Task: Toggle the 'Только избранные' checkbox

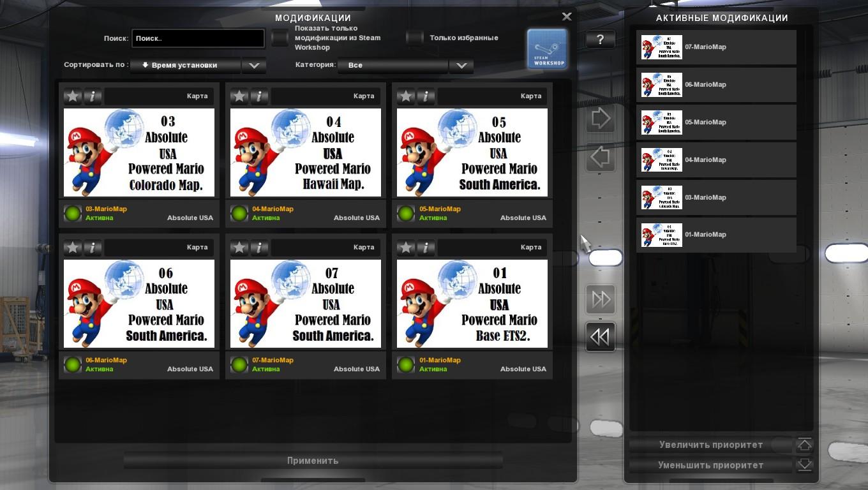Action: pyautogui.click(x=415, y=38)
